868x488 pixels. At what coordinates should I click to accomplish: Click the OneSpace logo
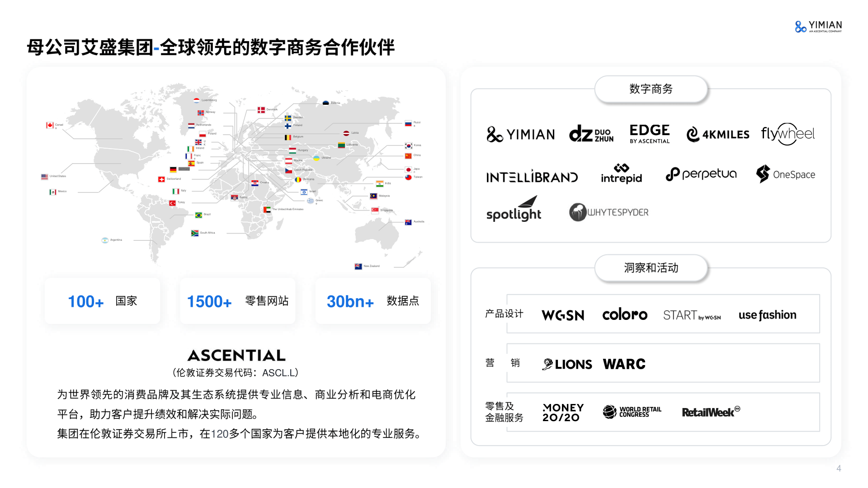786,174
